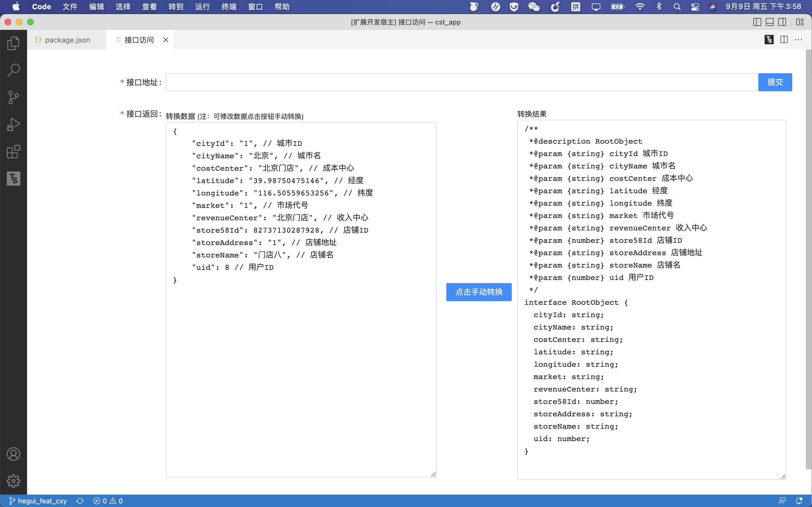The image size is (812, 507).
Task: Open branch picker hegui_feat_cxy in status bar
Action: pyautogui.click(x=38, y=501)
